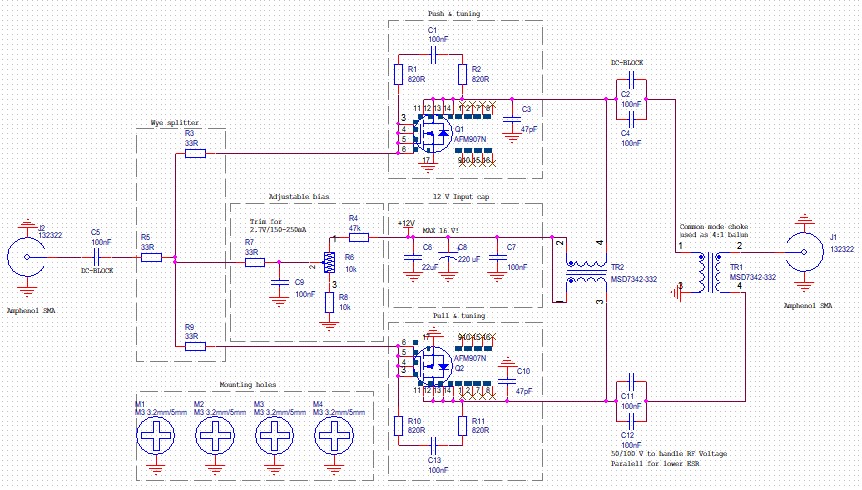Select the R3 33R splitter resistor
The width and height of the screenshot is (862, 490).
(196, 153)
